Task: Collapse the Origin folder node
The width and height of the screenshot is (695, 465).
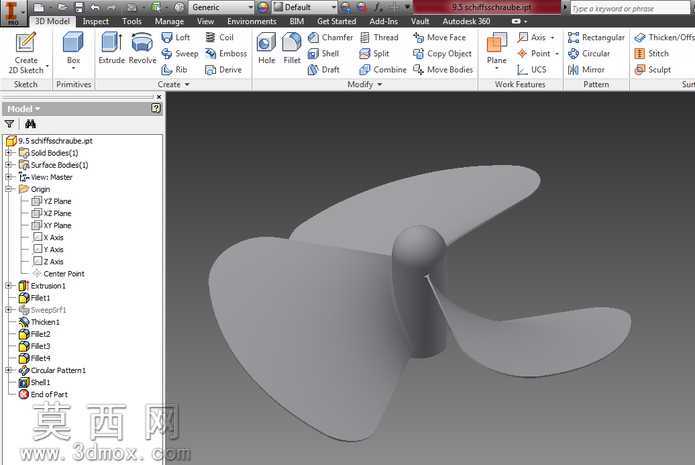Action: point(8,189)
